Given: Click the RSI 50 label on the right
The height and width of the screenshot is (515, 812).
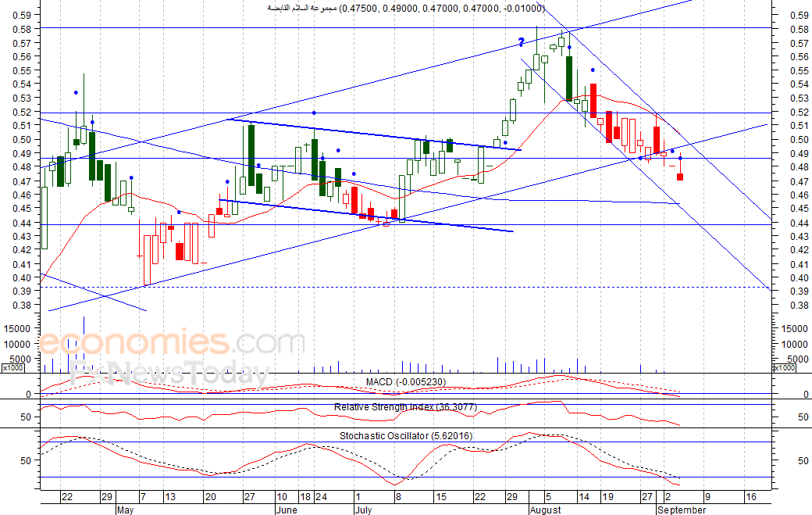Looking at the screenshot, I should 803,417.
